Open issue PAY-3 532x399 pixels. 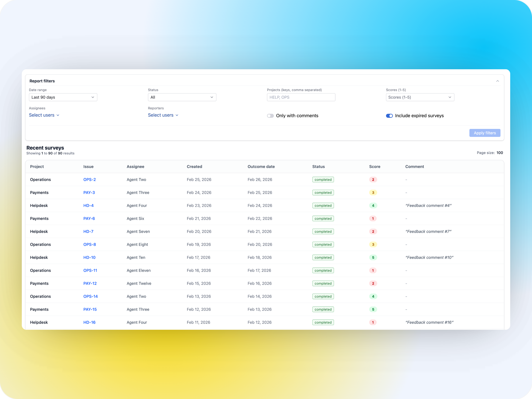click(89, 192)
